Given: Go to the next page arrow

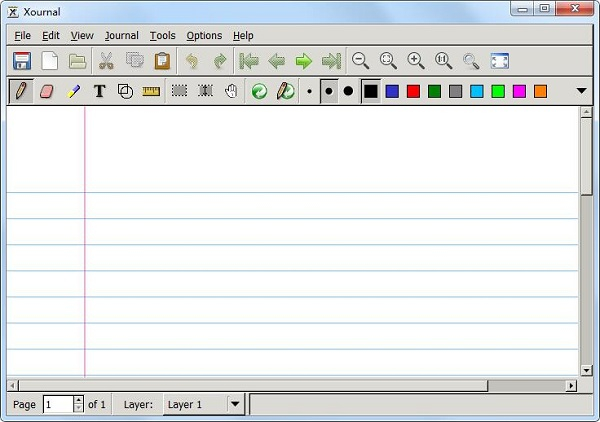Looking at the screenshot, I should (304, 61).
